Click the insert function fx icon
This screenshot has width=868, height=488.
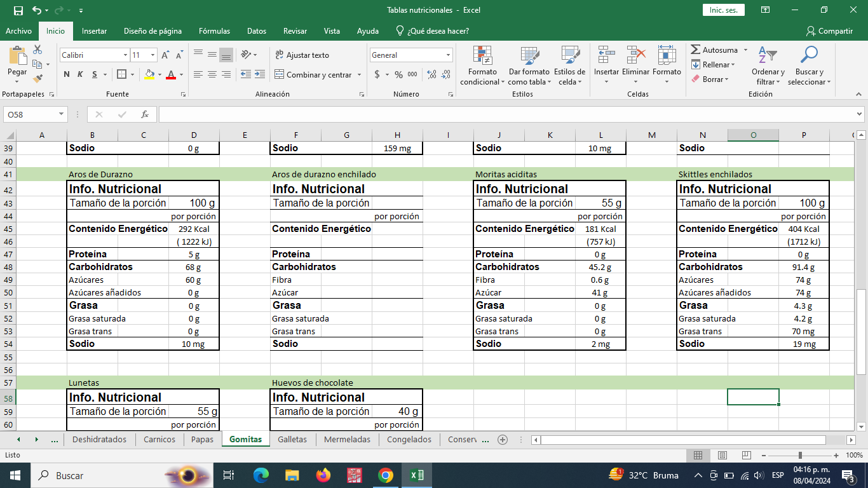(145, 114)
